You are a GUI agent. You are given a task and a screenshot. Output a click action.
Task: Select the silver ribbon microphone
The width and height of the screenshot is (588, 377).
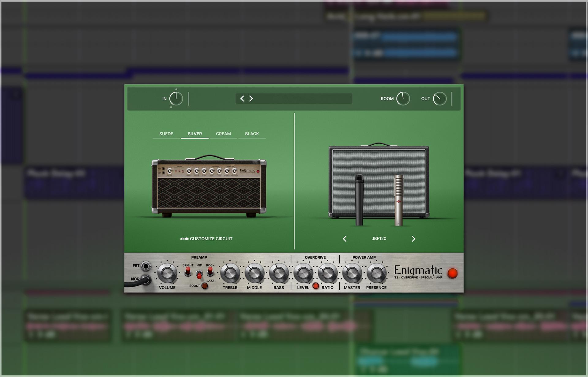(x=398, y=200)
